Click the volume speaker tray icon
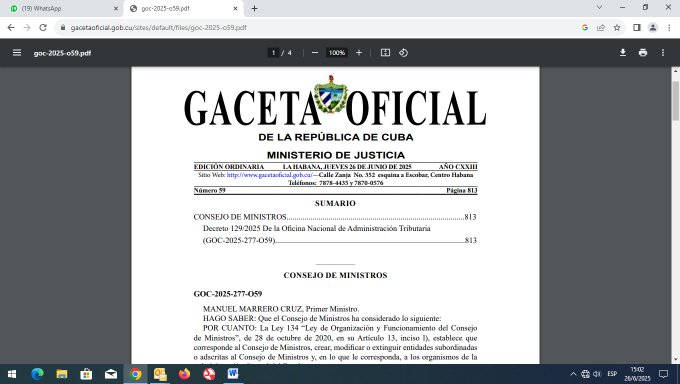 tap(597, 374)
